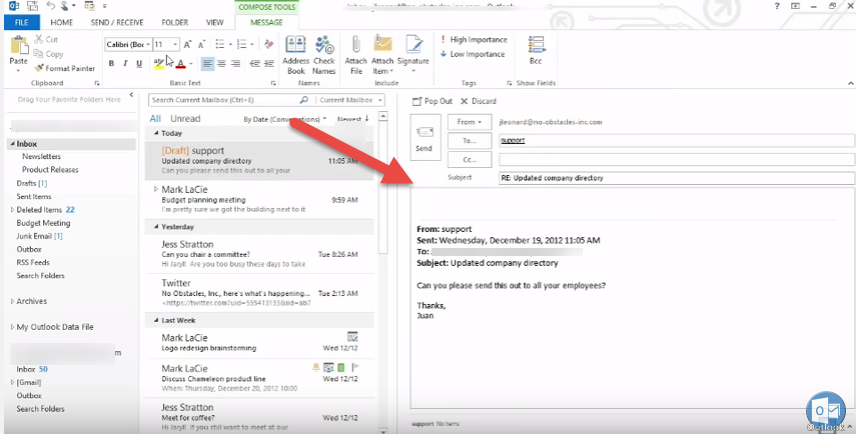Activate the Format Painter
Viewport: 856px width, 434px height.
click(64, 68)
